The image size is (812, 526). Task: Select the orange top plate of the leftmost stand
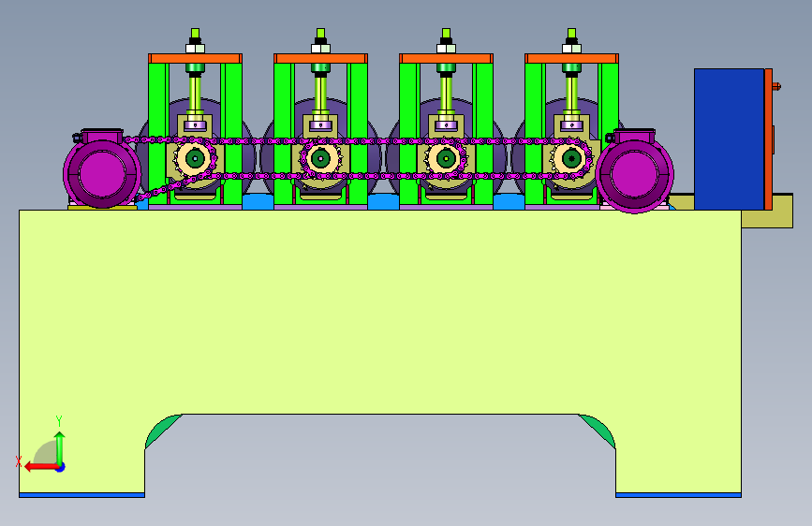[x=195, y=59]
